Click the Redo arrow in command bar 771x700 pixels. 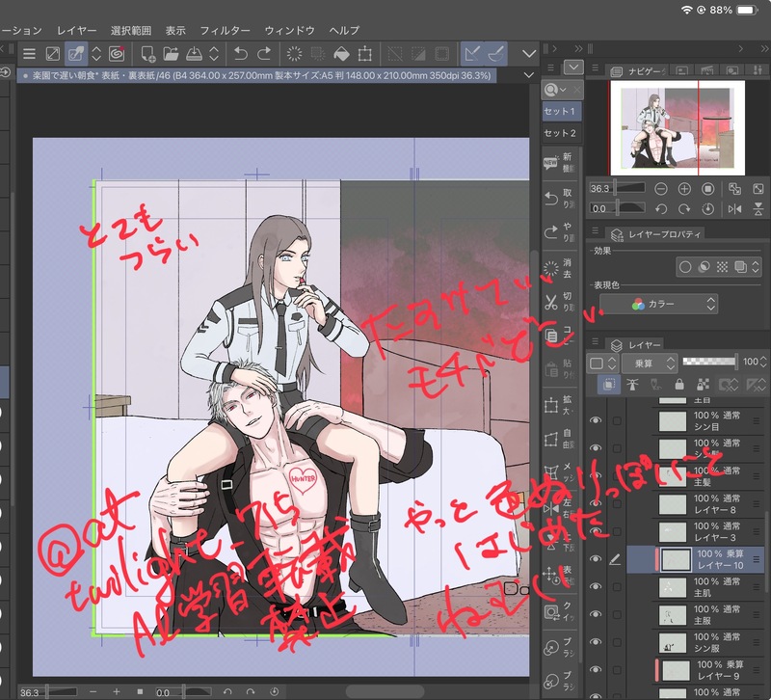[264, 53]
